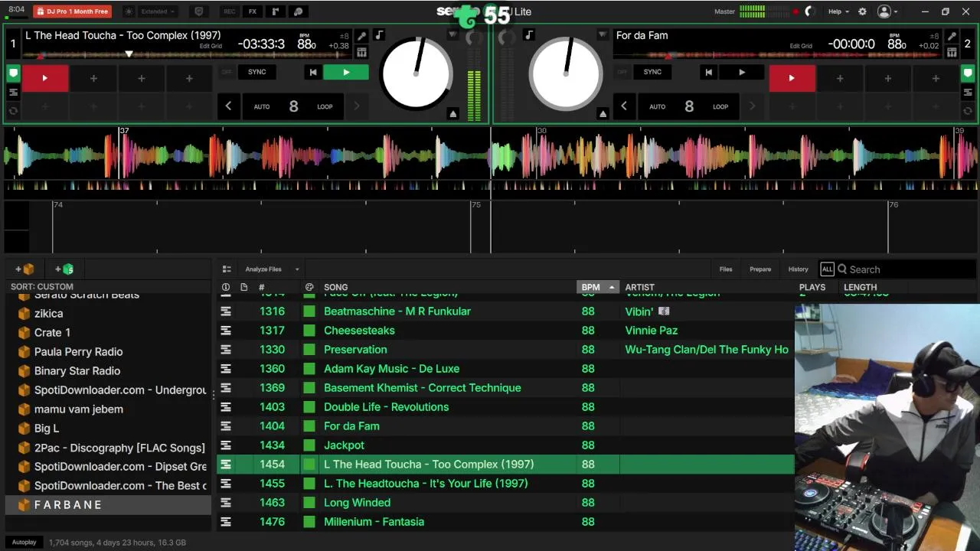
Task: Click the DJ Pro 1 Month Free offer button
Action: point(73,11)
